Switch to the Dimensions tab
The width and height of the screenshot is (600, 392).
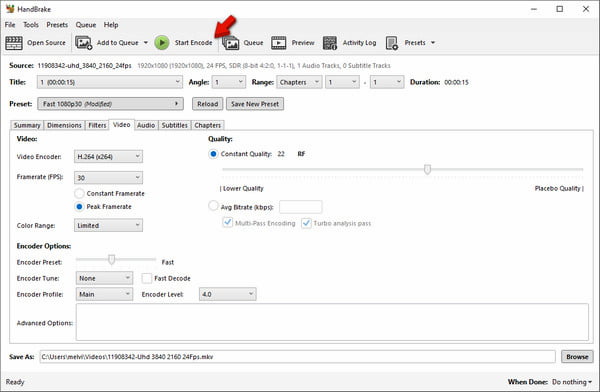coord(64,125)
